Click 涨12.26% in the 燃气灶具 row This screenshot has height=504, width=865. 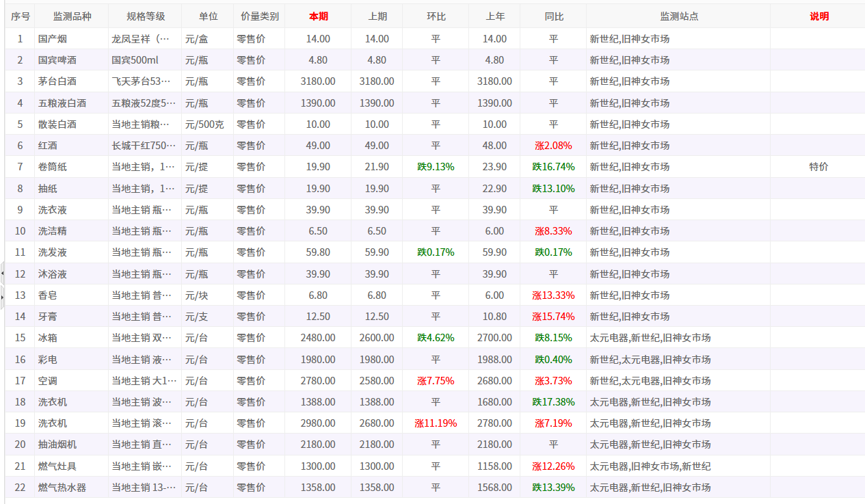553,466
